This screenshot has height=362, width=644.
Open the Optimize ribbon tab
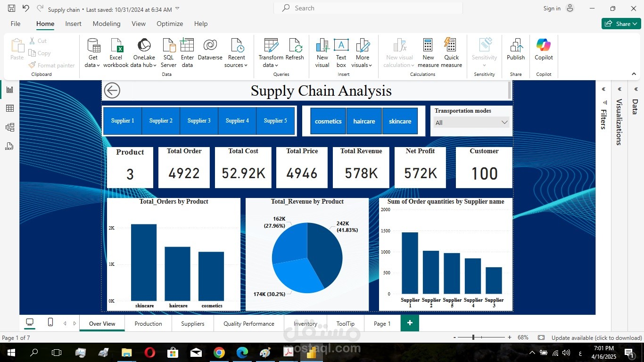tap(170, 24)
